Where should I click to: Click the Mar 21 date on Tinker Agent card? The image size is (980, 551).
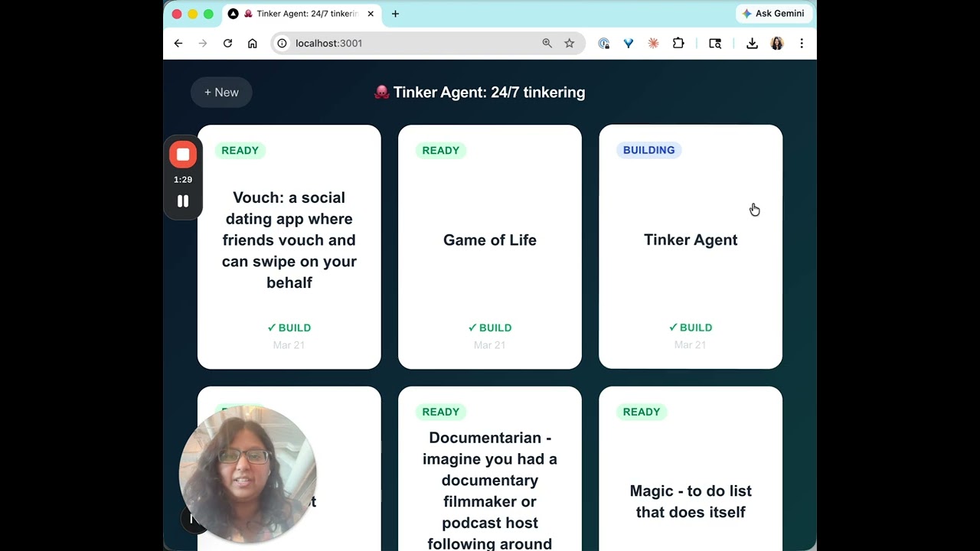691,345
